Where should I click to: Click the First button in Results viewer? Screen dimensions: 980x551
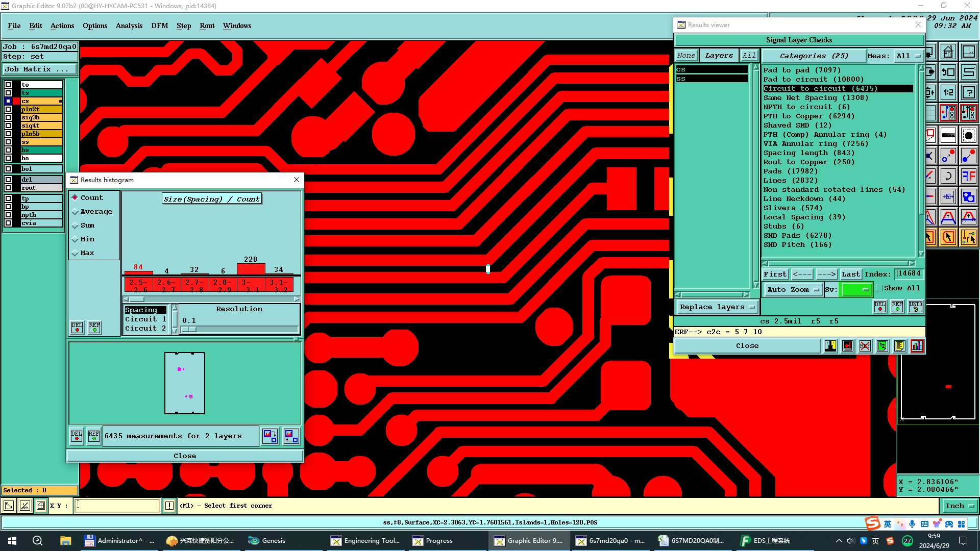tap(775, 274)
